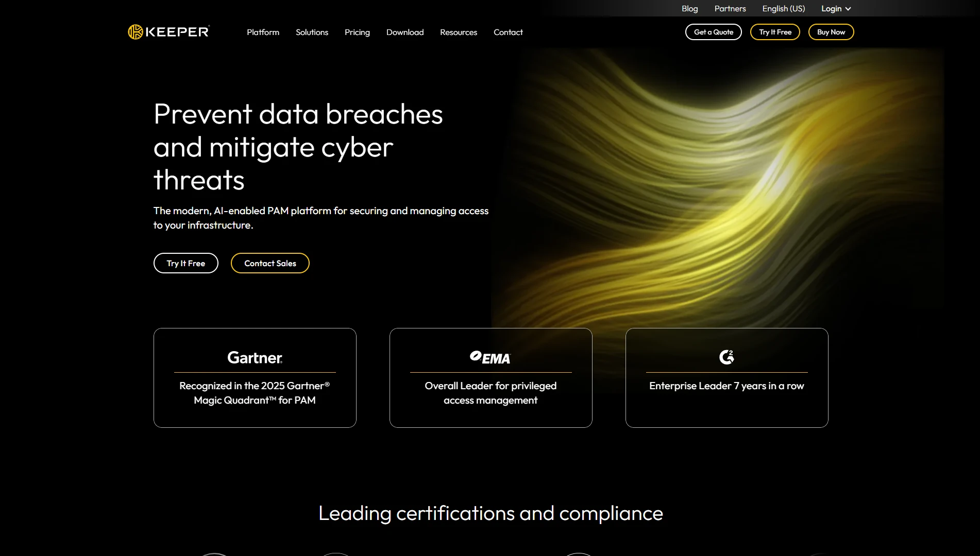Screen dimensions: 980x556
Task: Select the Overall Leader for privileged access text
Action: point(491,393)
